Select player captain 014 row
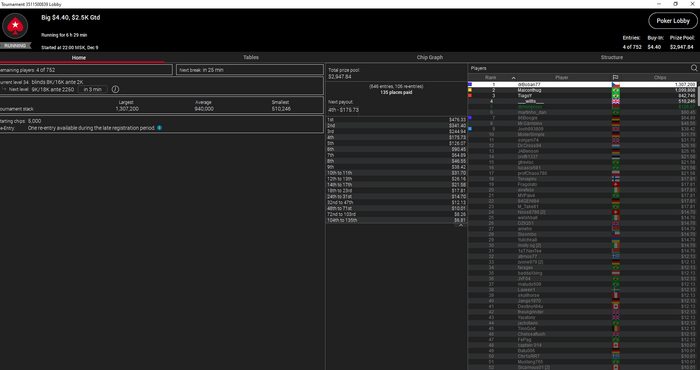Image resolution: width=700 pixels, height=370 pixels. click(x=582, y=345)
